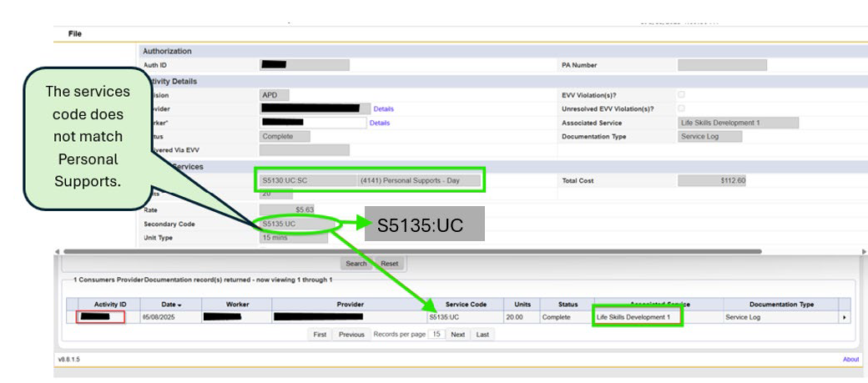Image resolution: width=868 pixels, height=383 pixels.
Task: Click the PA Number field
Action: click(x=723, y=65)
